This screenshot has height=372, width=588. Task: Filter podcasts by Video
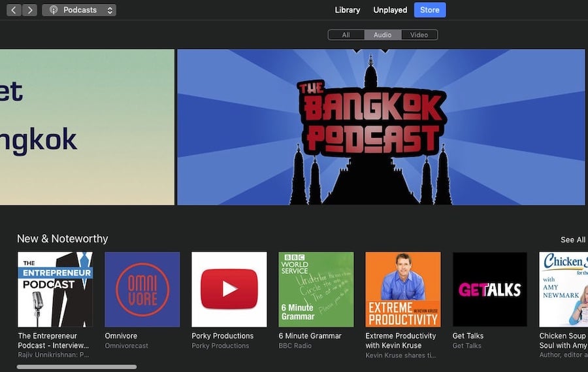419,35
